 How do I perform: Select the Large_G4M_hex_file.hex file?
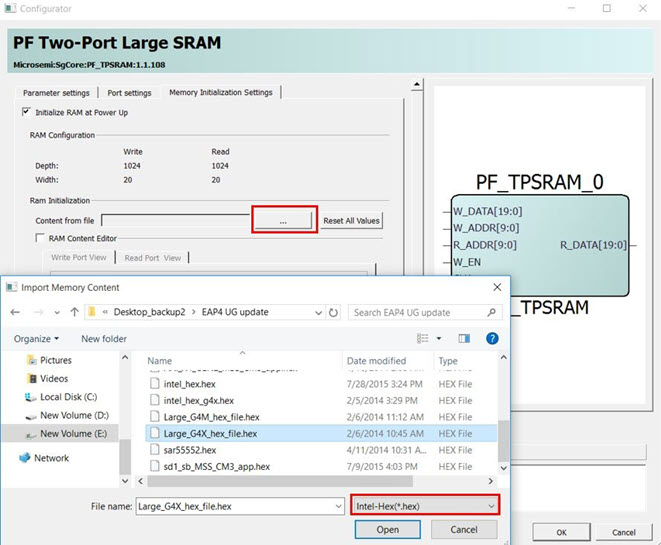tap(211, 417)
